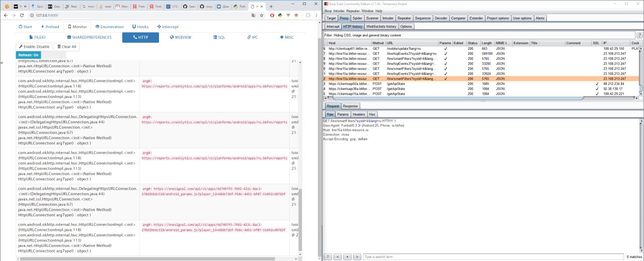Switch to the Extender tab
644x261 pixels.
(x=476, y=18)
